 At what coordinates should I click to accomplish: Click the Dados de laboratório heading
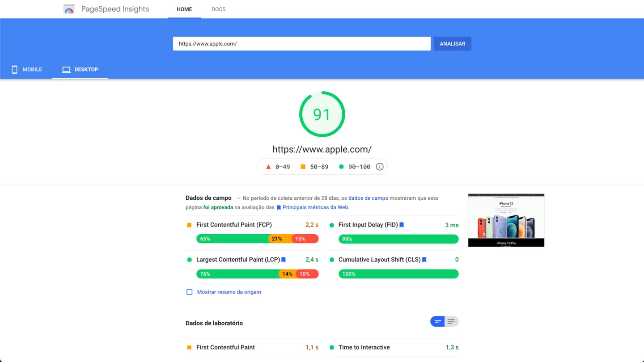coord(214,323)
